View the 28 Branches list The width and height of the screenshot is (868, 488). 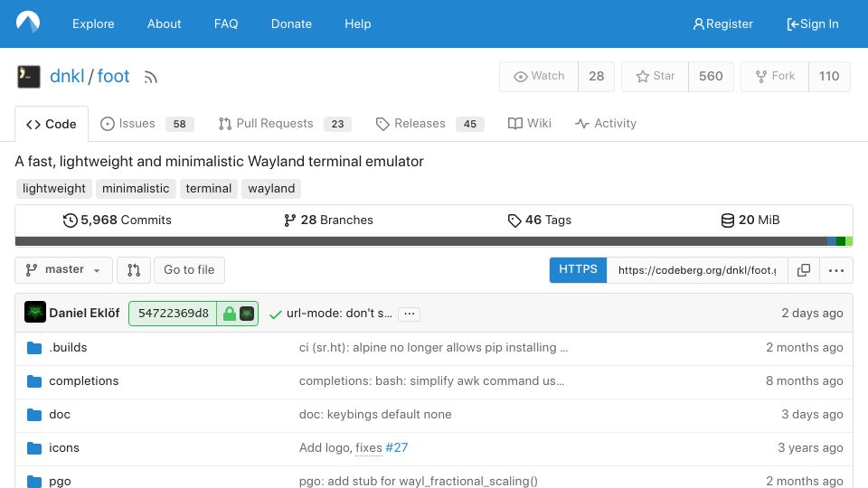[x=328, y=221]
